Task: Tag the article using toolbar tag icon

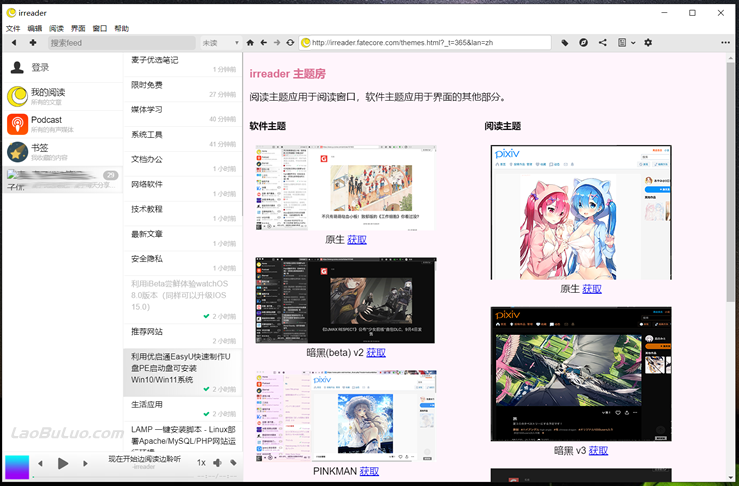Action: tap(565, 42)
